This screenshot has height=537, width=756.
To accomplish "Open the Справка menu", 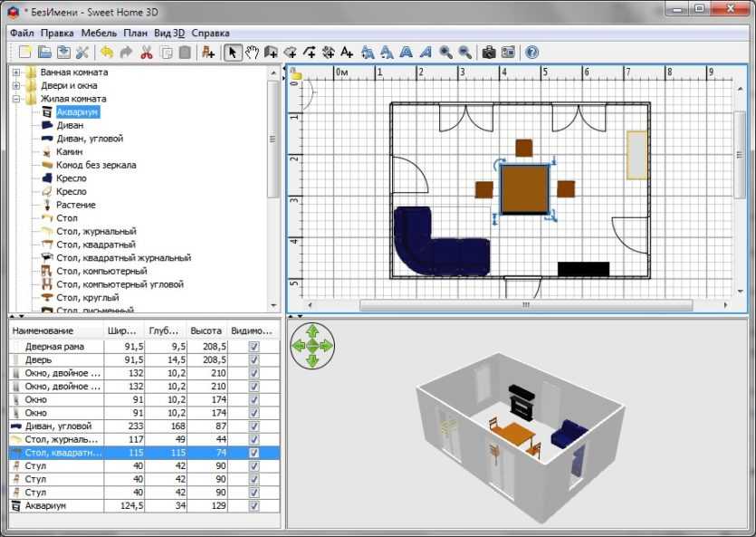I will pos(210,33).
